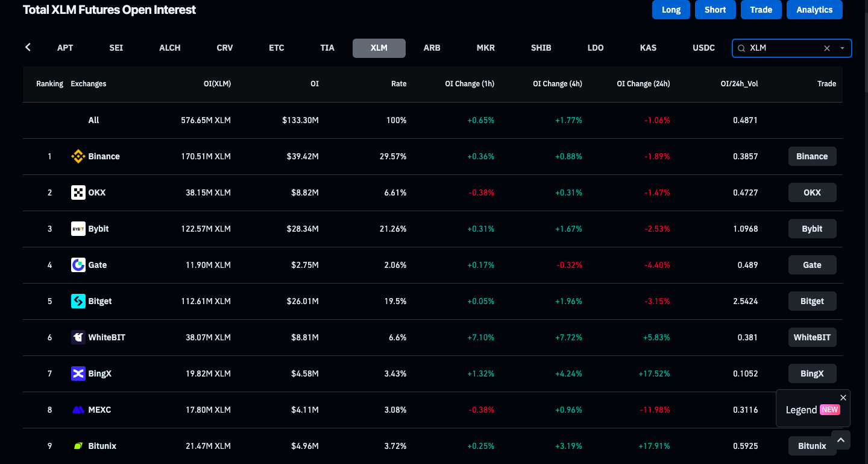868x464 pixels.
Task: Switch to the ARB coin tab
Action: click(x=432, y=48)
